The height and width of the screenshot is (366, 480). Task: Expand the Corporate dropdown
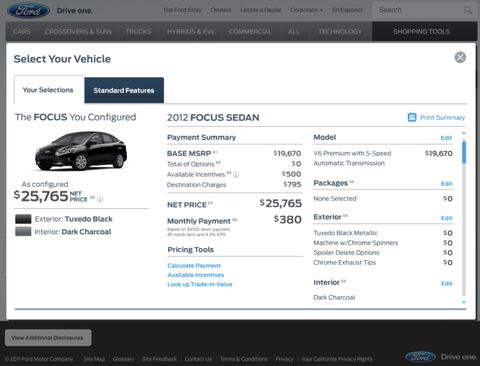[306, 10]
